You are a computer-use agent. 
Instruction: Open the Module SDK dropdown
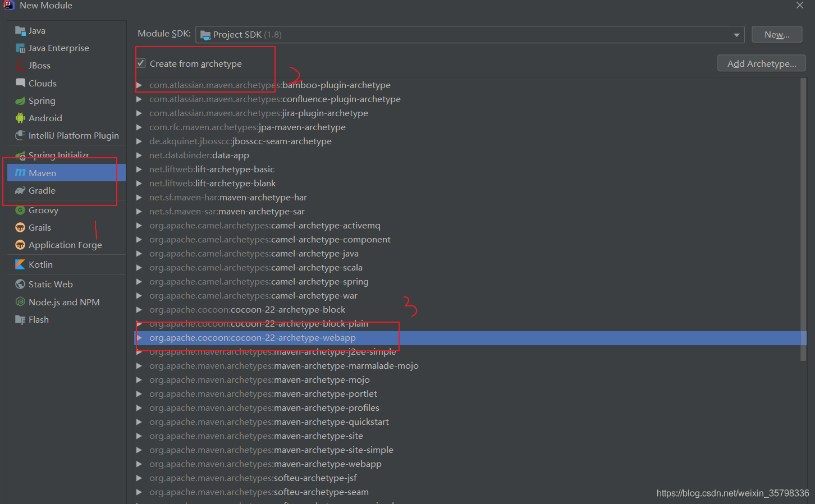[x=470, y=35]
